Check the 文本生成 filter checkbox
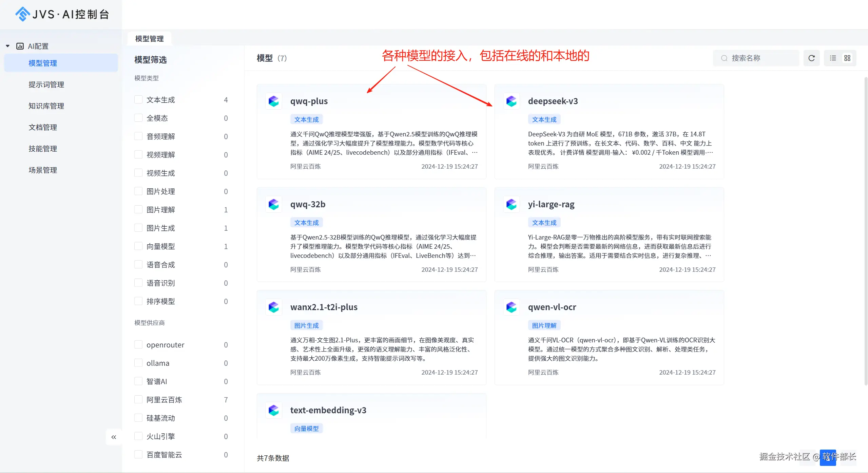Viewport: 868px width, 473px height. tap(138, 99)
